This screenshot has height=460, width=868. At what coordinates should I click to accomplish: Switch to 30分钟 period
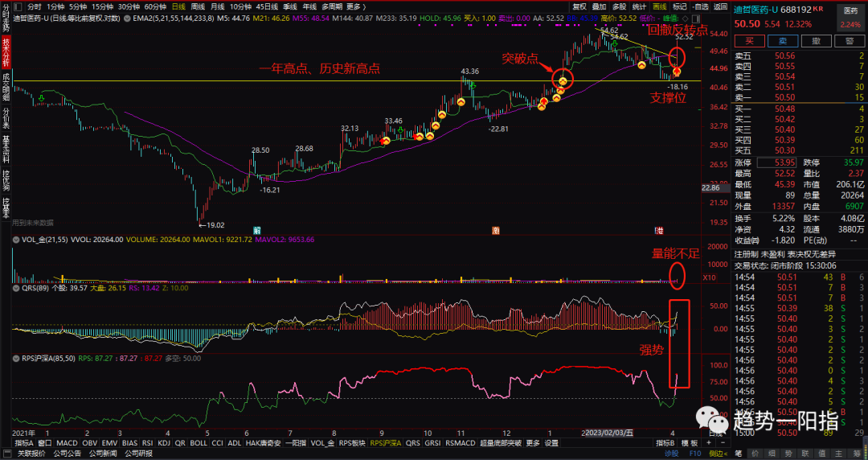129,6
